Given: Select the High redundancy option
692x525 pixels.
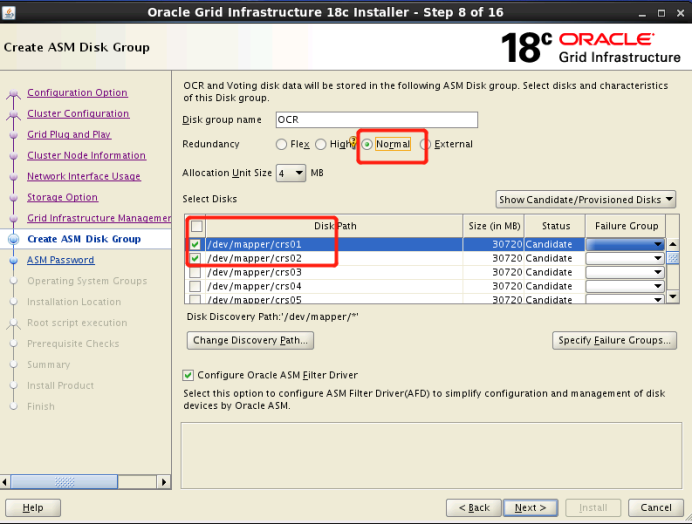Looking at the screenshot, I should pyautogui.click(x=321, y=144).
